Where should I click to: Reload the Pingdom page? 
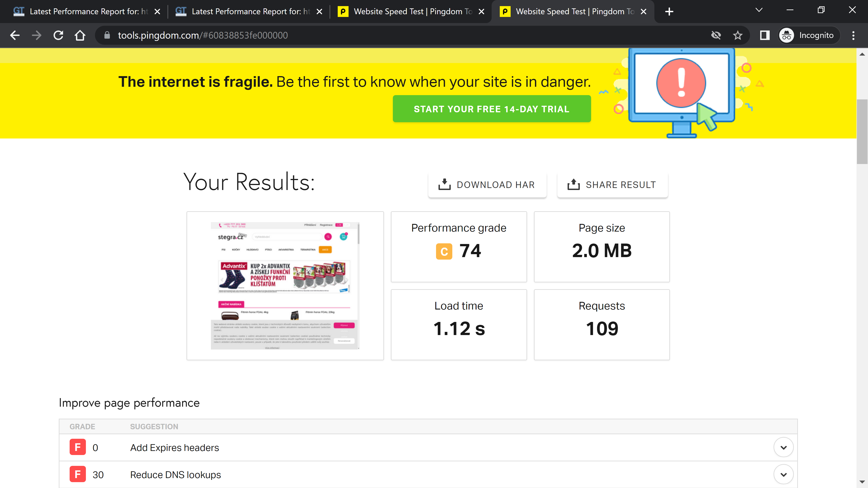[58, 35]
